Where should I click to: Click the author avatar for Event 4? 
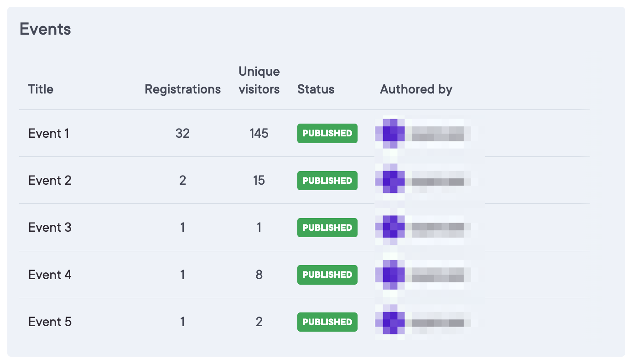tap(390, 275)
